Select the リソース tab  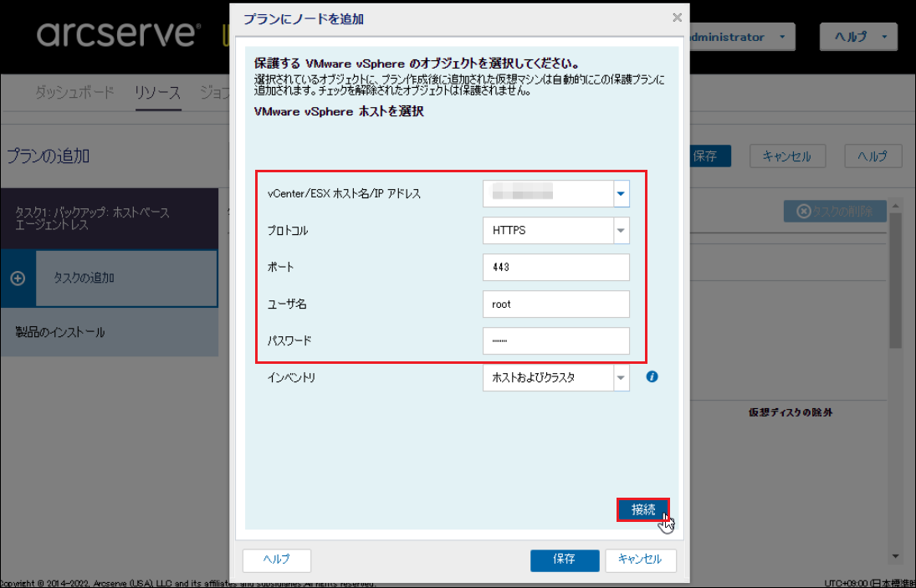pos(157,93)
